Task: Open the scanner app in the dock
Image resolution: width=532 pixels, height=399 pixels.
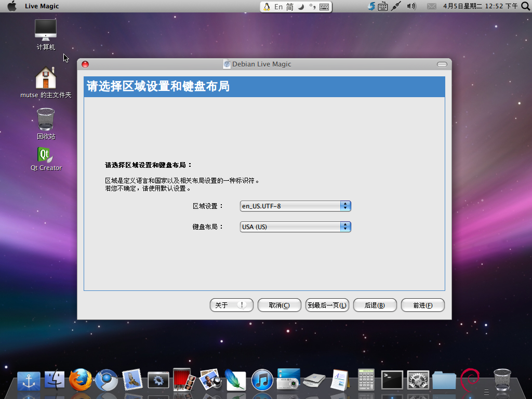Action: pos(314,381)
